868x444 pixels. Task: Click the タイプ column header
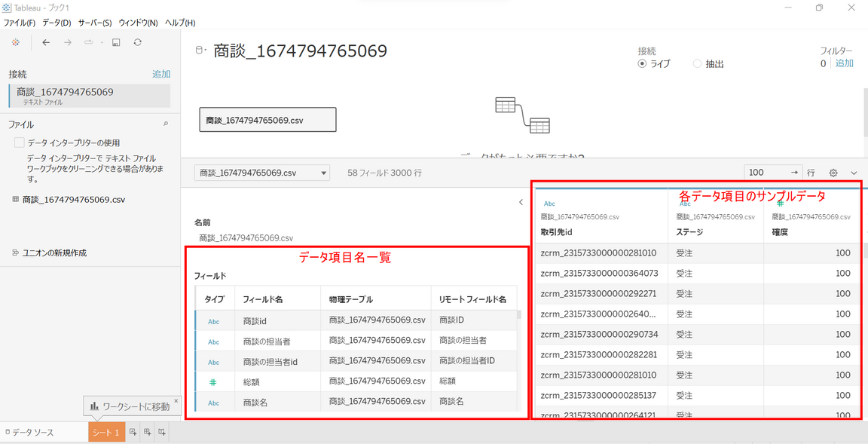click(x=215, y=299)
